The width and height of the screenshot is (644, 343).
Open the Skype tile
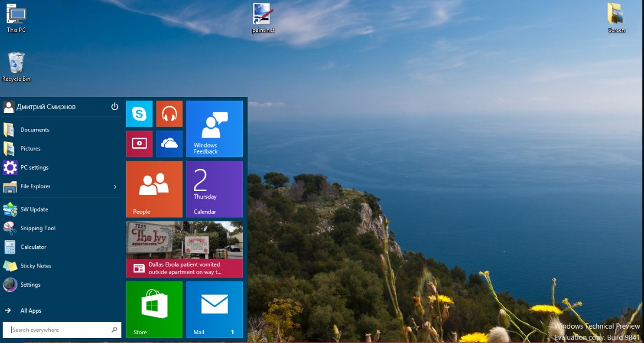139,114
